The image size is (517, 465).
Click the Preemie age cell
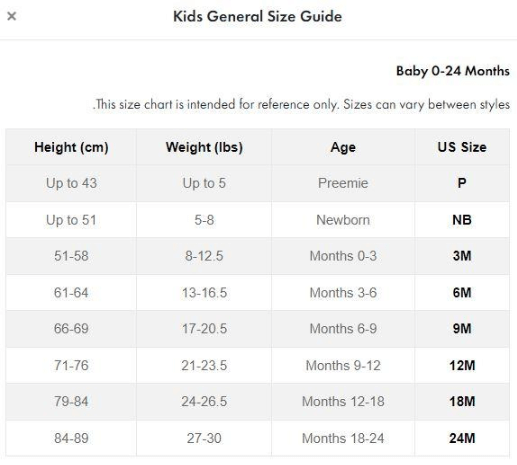click(x=343, y=183)
